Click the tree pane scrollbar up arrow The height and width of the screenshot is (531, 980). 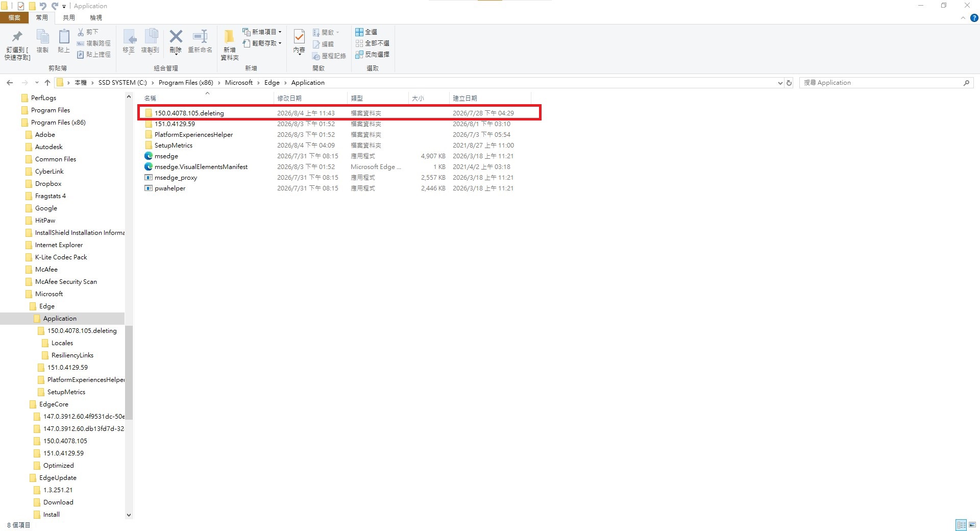[129, 97]
